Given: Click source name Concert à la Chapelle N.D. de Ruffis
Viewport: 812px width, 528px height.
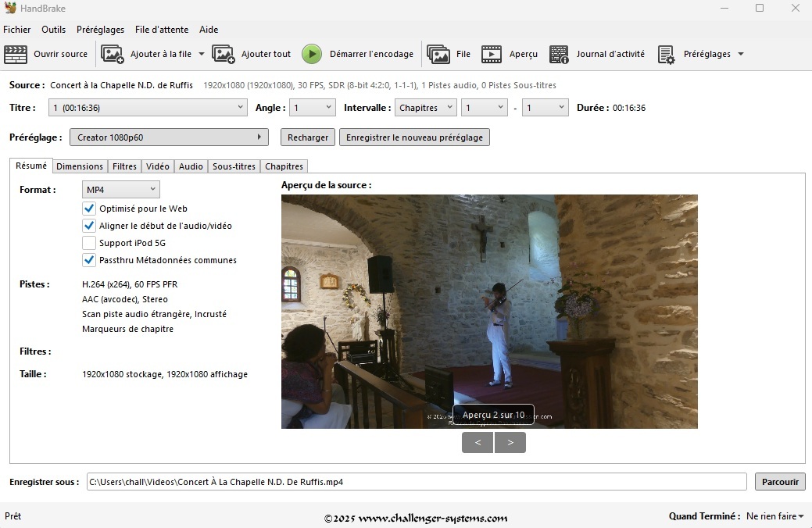Looking at the screenshot, I should [x=121, y=85].
